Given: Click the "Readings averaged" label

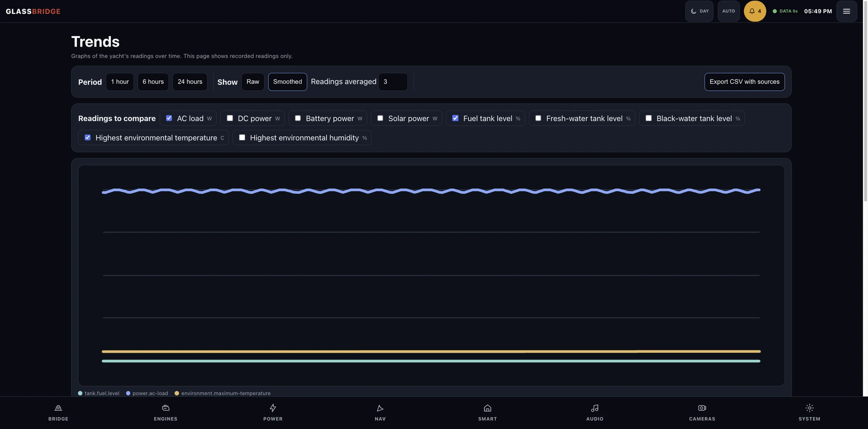Looking at the screenshot, I should [344, 82].
